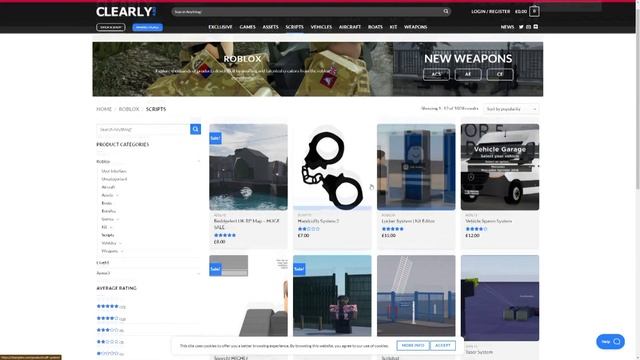Open the AIRCRAFT menu
The width and height of the screenshot is (640, 360).
[x=350, y=27]
